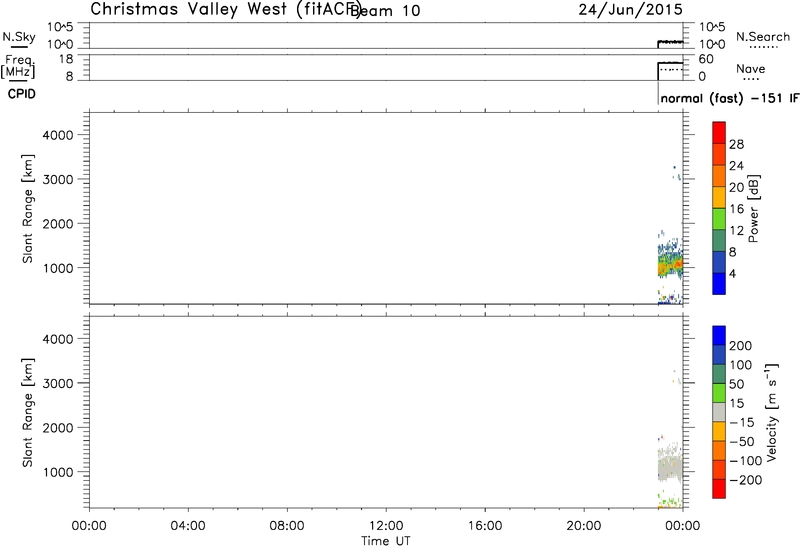Click the 'normal (fast) -151 IF' CPID text
The height and width of the screenshot is (547, 800).
(x=729, y=98)
